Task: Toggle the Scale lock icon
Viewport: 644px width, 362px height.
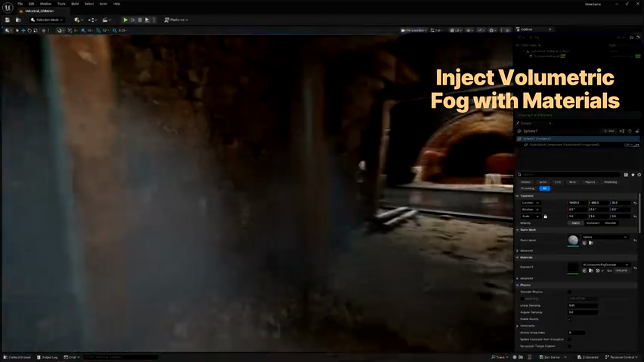Action: pos(545,216)
